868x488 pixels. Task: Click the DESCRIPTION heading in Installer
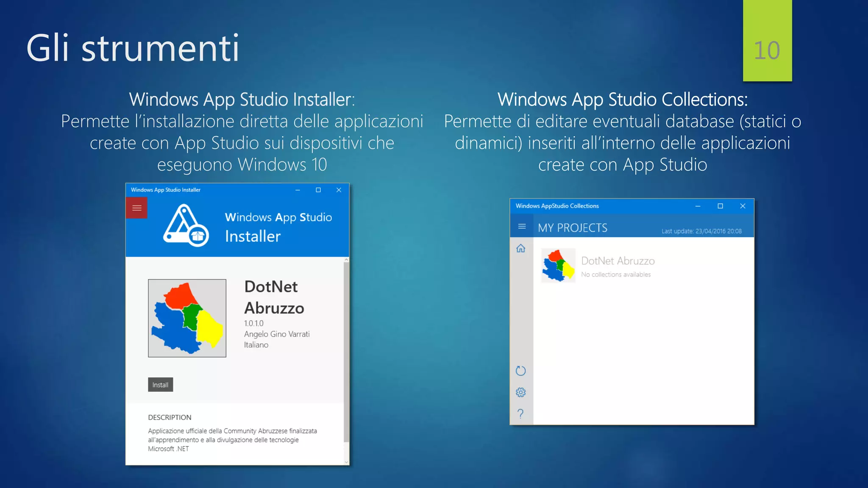[x=170, y=417]
